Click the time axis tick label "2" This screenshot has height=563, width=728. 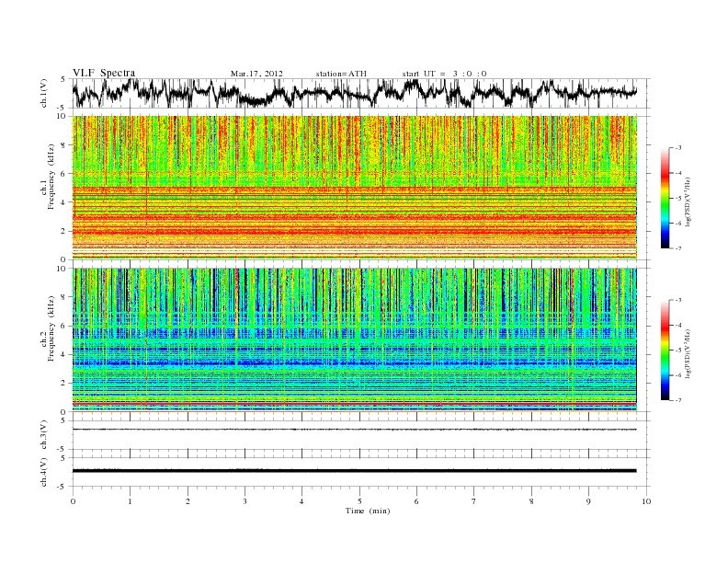[188, 501]
